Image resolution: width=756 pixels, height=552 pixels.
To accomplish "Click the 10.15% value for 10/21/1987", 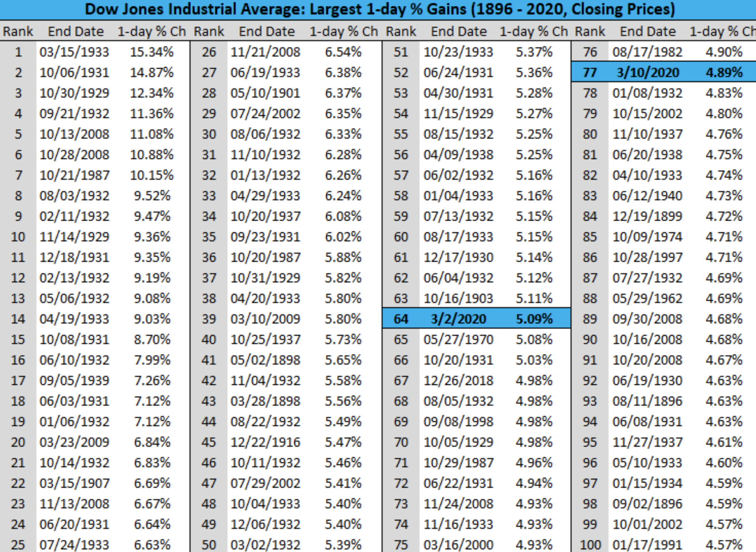I will tap(152, 175).
